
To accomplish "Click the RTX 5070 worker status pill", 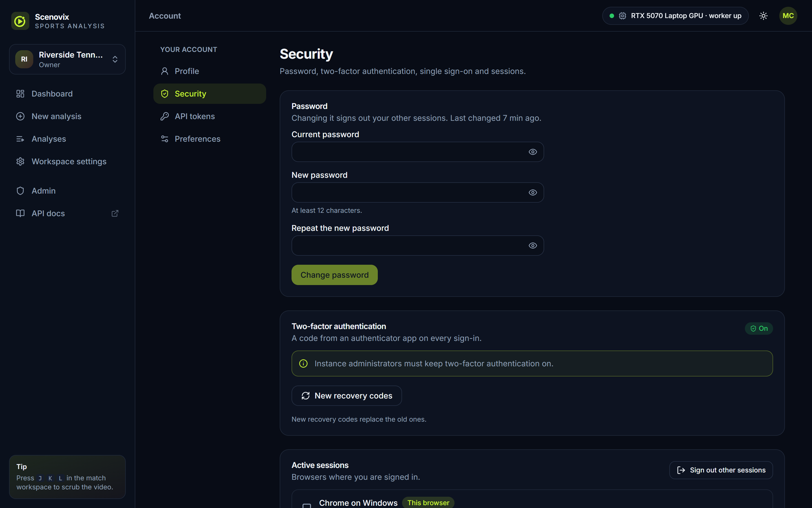I will tap(676, 16).
